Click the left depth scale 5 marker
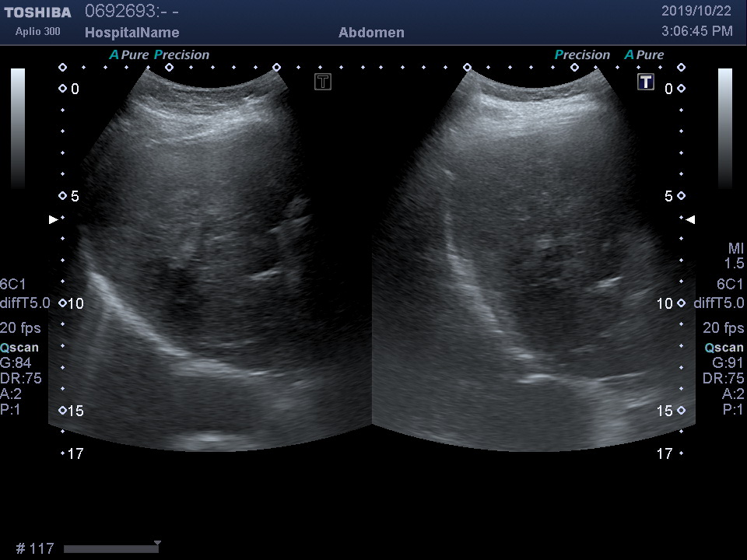This screenshot has width=747, height=560. [x=69, y=196]
